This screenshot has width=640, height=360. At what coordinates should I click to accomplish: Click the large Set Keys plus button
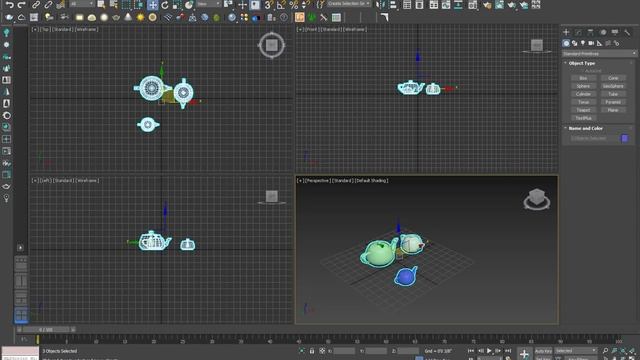pyautogui.click(x=524, y=353)
